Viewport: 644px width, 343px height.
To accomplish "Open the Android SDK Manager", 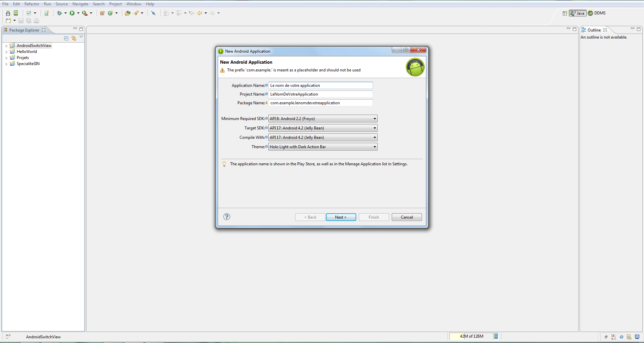I will 8,13.
